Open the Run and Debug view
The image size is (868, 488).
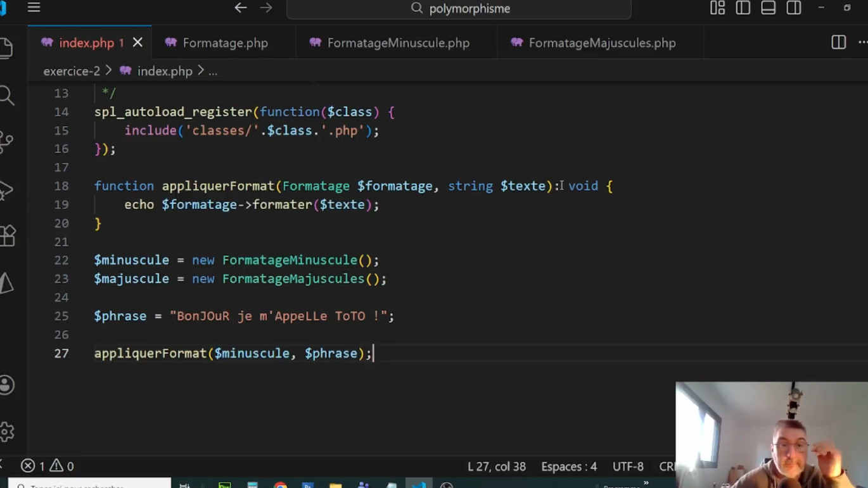7,189
